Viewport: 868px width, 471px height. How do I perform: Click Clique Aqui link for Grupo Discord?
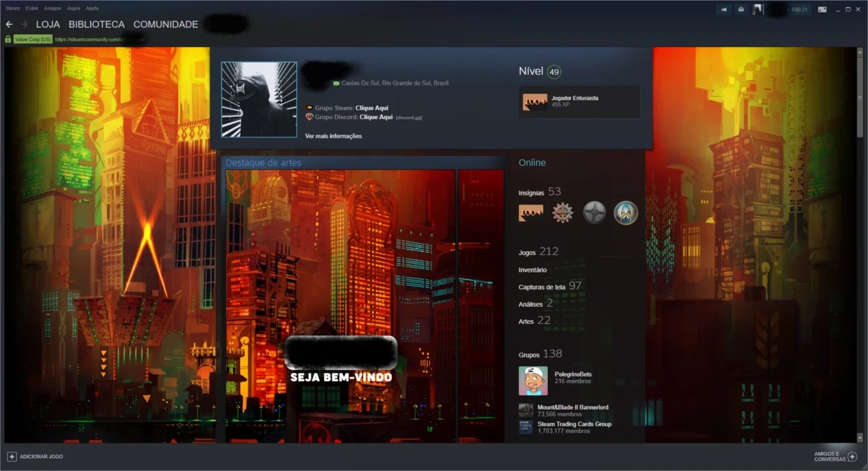(376, 117)
